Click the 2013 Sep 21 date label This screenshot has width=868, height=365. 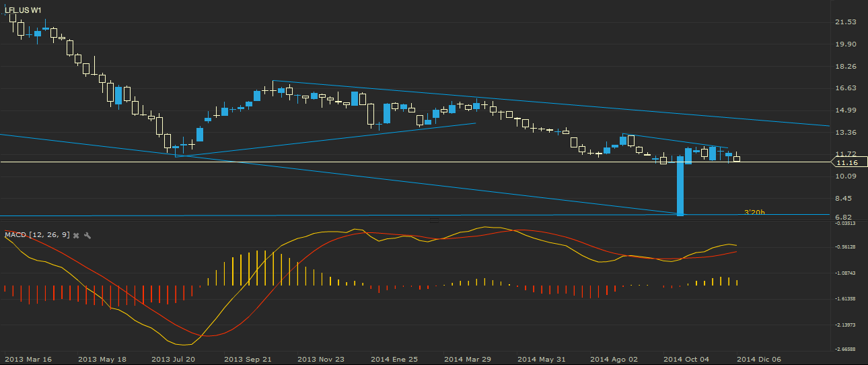246,359
